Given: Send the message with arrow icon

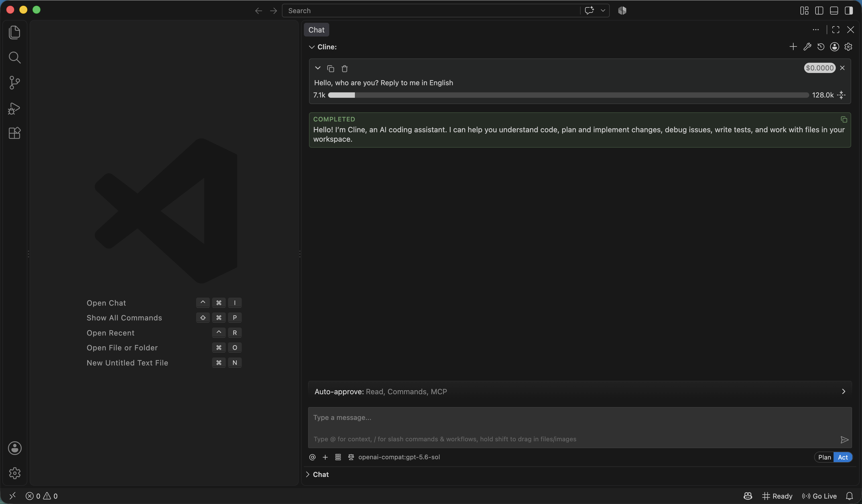Looking at the screenshot, I should click(x=844, y=440).
